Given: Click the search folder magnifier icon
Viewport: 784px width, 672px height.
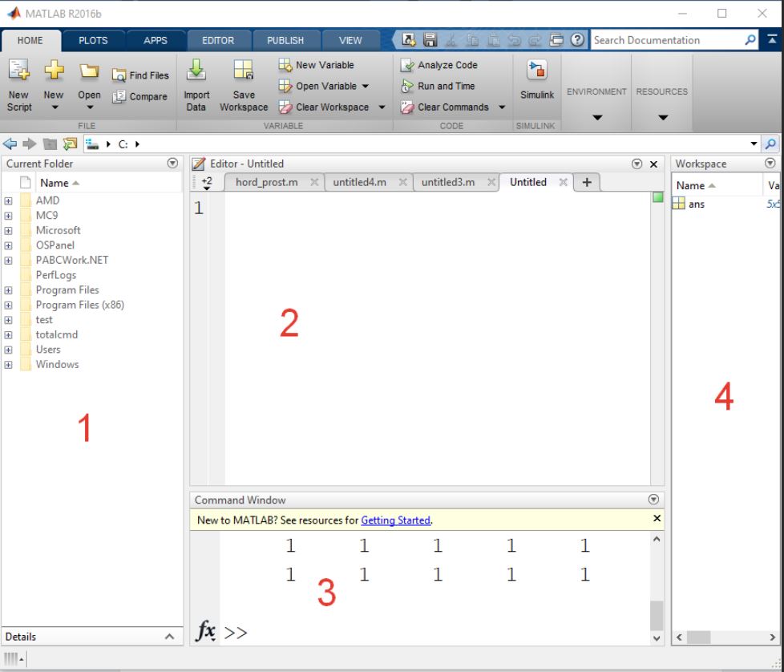Looking at the screenshot, I should tap(770, 144).
